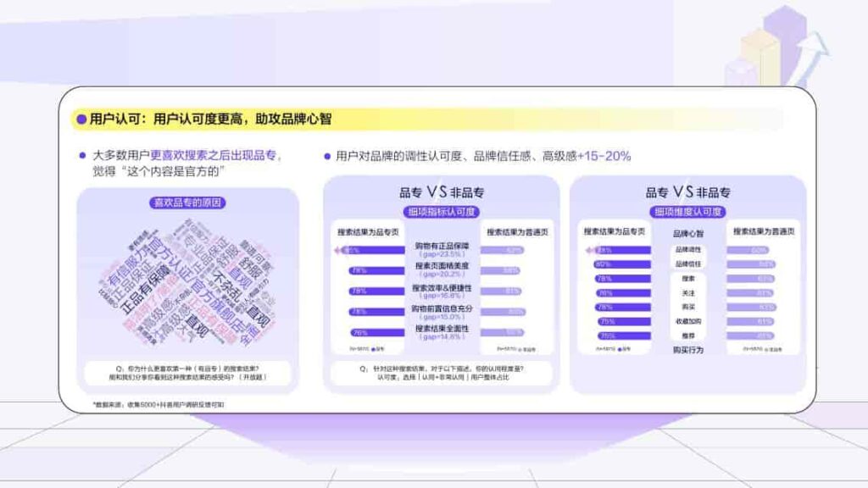Click the 收藏加购 dimension row label

tap(687, 321)
